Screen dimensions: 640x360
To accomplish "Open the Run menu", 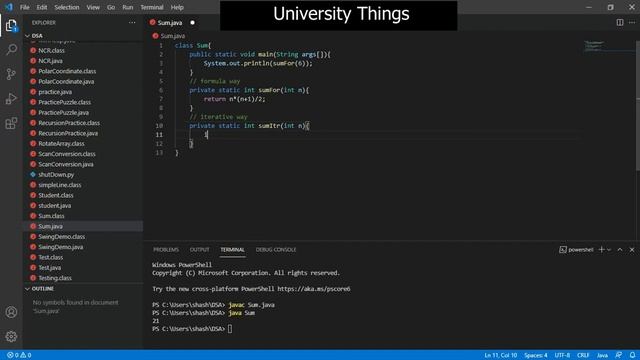I will 128,7.
